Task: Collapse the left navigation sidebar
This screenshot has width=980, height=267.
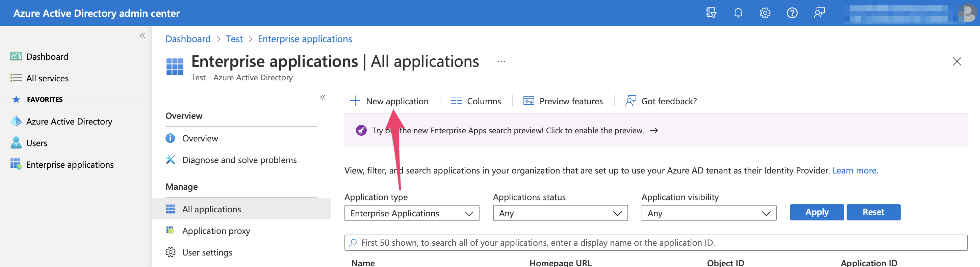Action: tap(142, 36)
